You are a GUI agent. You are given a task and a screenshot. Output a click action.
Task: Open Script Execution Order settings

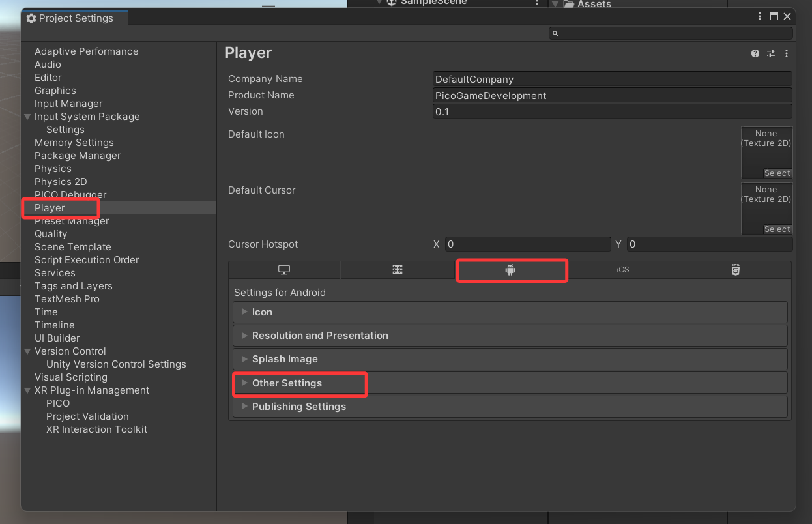point(87,260)
